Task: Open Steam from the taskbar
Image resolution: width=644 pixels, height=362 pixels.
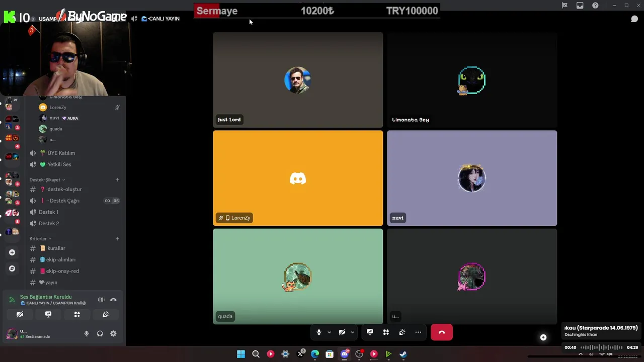Action: coord(403,354)
